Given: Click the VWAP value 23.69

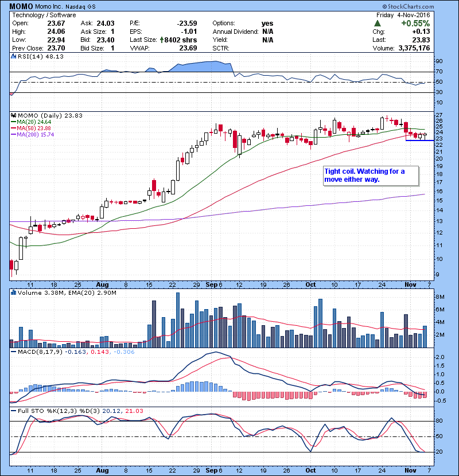Looking at the screenshot, I should coord(188,48).
